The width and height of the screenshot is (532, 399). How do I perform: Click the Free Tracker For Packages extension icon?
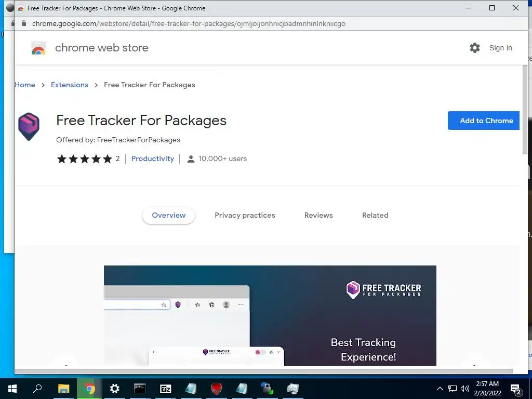click(x=29, y=126)
